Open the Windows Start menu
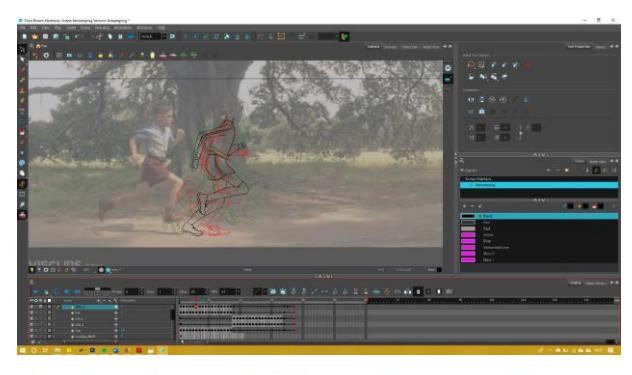Viewport: 632px width, 375px height. pyautogui.click(x=23, y=350)
